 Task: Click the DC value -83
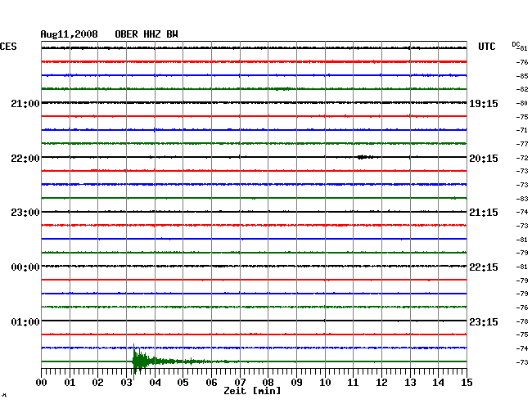(x=522, y=199)
